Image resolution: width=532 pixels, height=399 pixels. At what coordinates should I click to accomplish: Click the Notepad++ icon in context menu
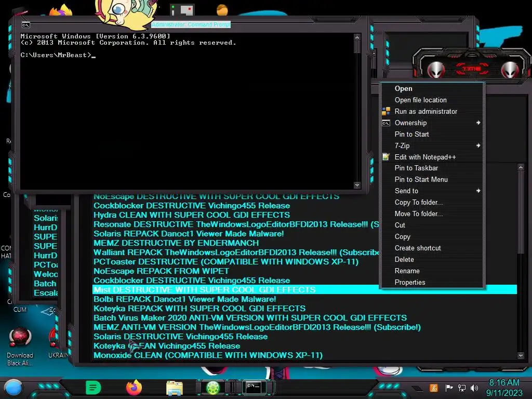[386, 157]
